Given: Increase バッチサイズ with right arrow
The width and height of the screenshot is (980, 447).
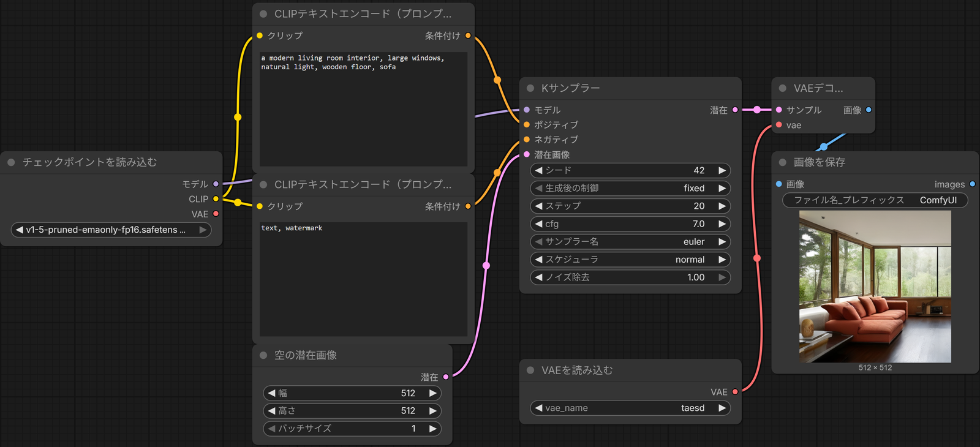Looking at the screenshot, I should tap(433, 429).
